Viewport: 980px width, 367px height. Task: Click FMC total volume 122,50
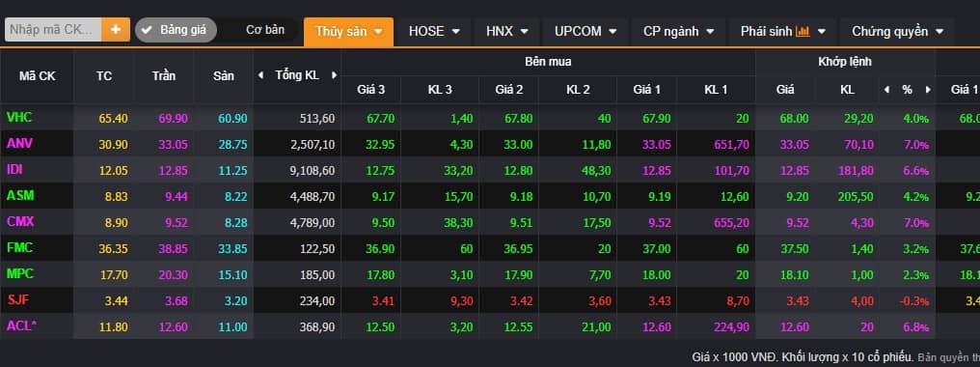[317, 248]
